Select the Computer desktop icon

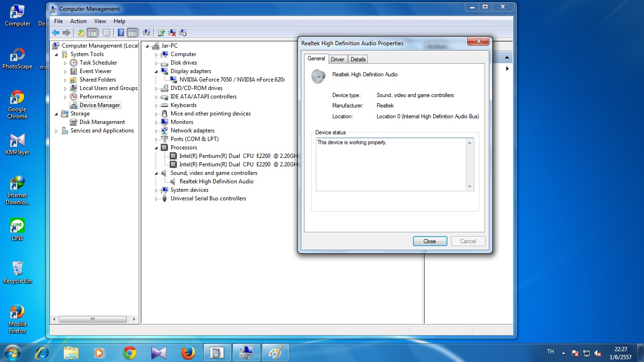(17, 16)
